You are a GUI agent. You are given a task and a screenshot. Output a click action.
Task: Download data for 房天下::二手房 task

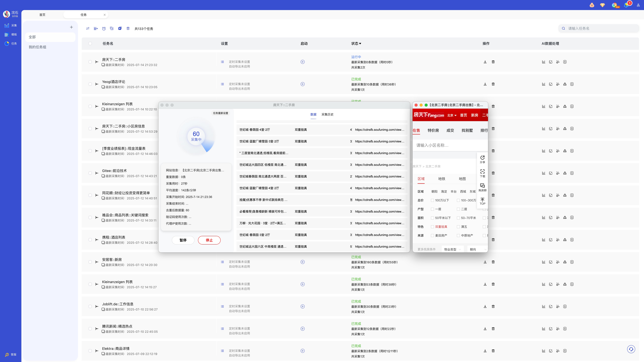485,62
